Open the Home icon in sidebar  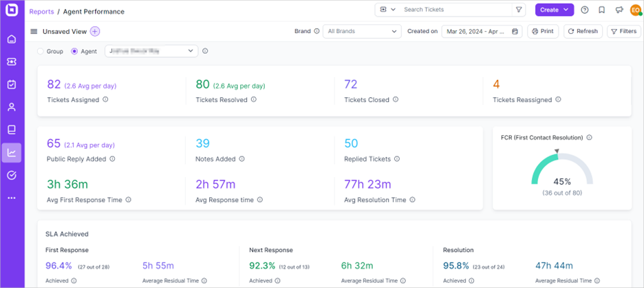click(12, 39)
